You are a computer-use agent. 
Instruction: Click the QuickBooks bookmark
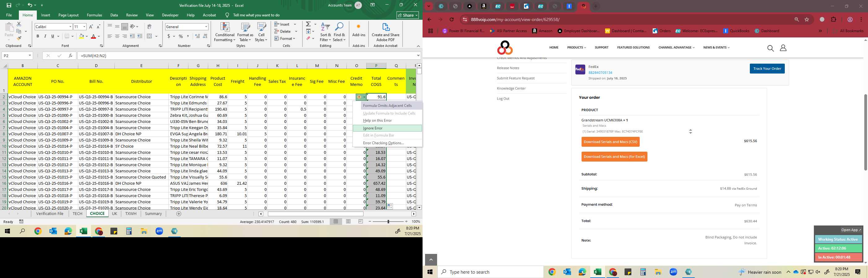point(736,31)
